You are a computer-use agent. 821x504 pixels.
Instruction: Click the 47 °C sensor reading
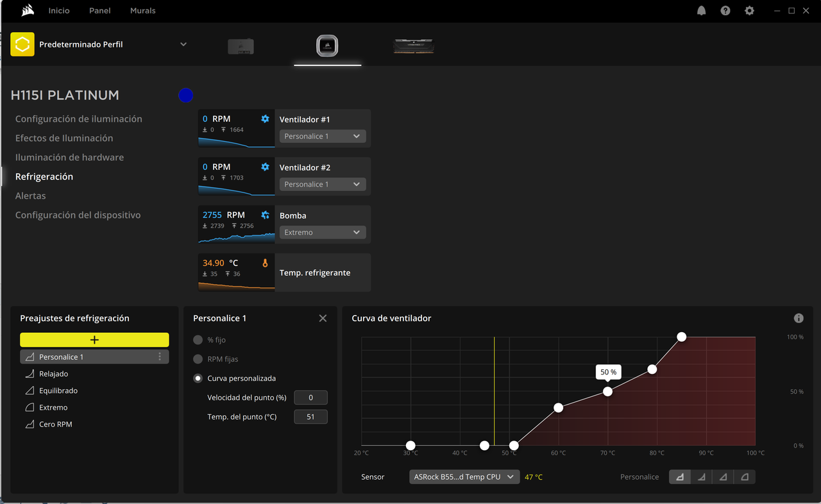tap(534, 477)
